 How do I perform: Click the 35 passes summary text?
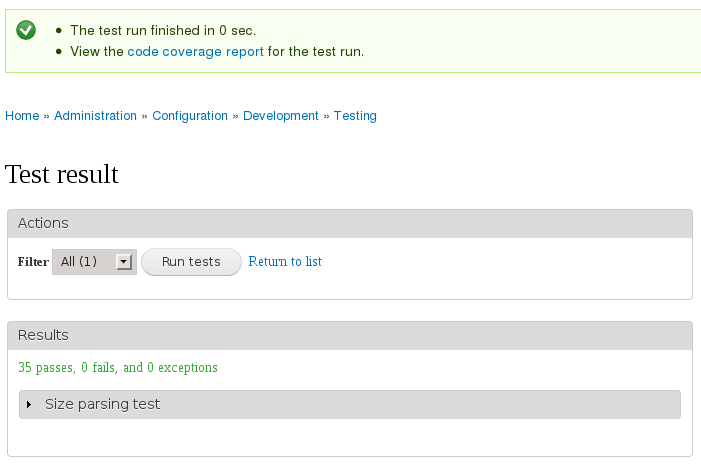tap(118, 367)
